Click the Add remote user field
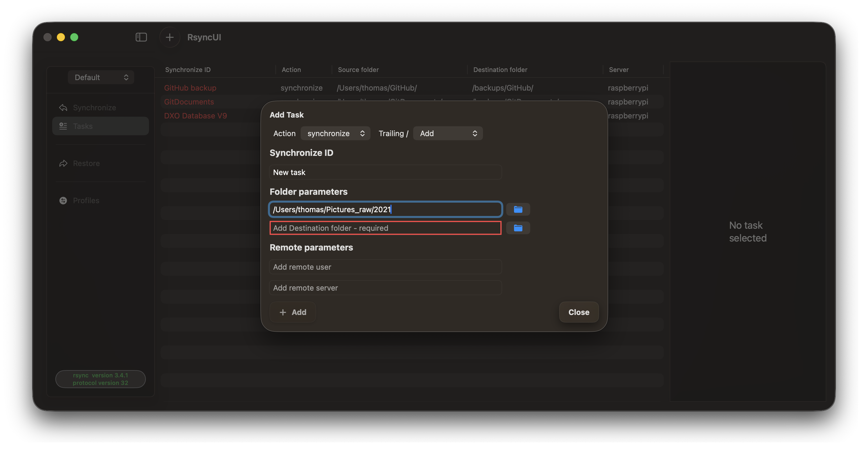This screenshot has width=868, height=454. point(385,267)
